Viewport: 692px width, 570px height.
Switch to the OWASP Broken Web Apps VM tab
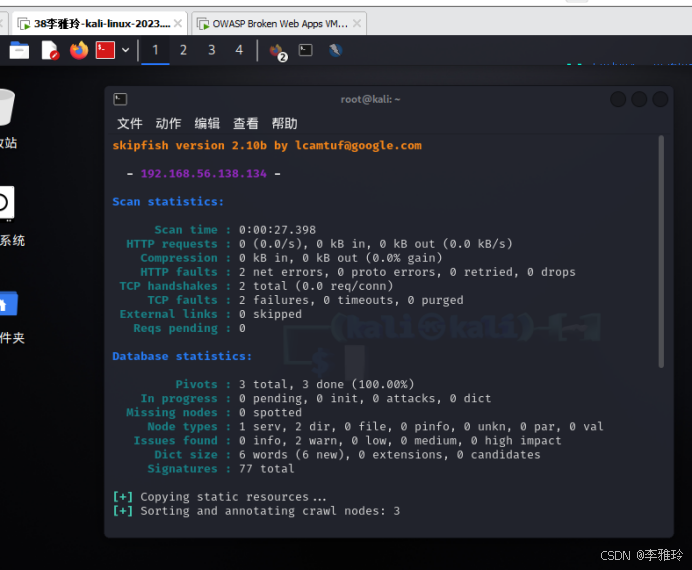click(278, 23)
